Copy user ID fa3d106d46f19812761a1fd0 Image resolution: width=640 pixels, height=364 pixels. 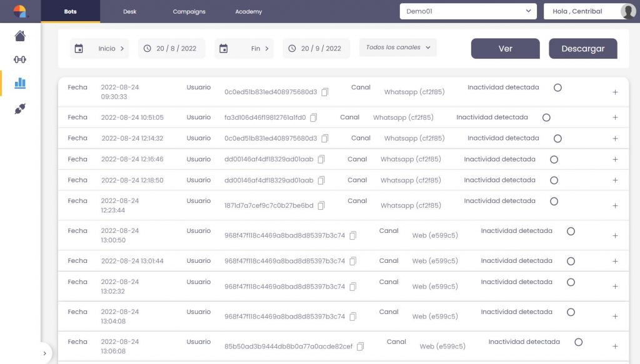[314, 117]
